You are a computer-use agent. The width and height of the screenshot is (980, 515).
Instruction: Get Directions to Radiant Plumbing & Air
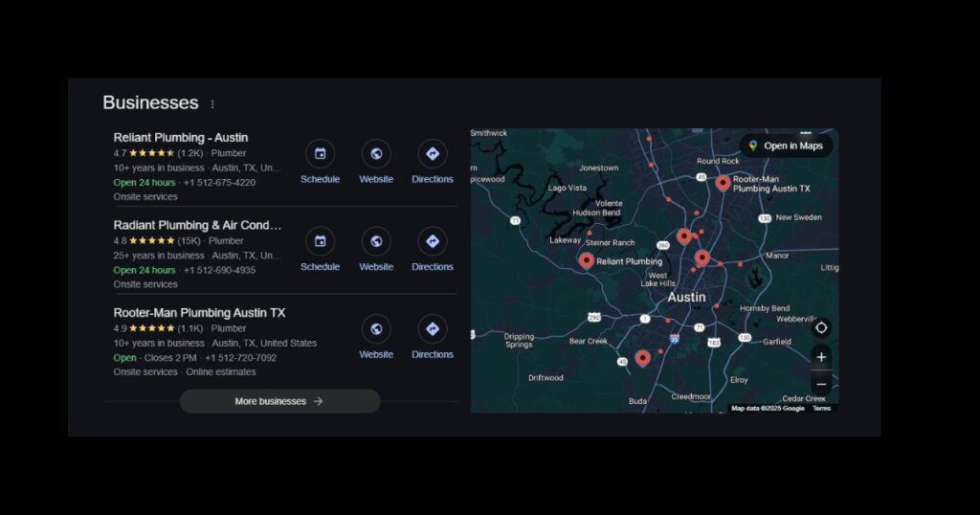pos(433,241)
